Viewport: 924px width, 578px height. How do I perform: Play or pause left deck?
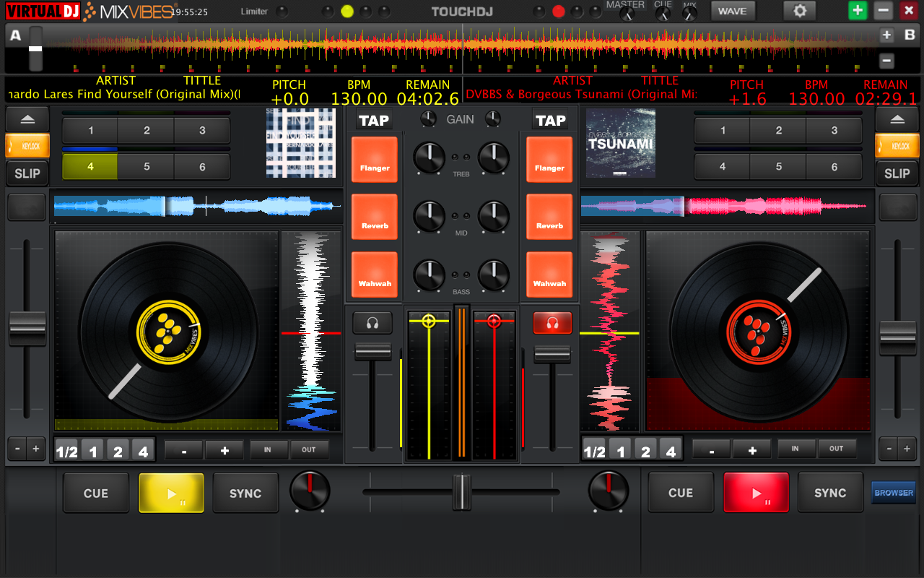click(x=171, y=493)
